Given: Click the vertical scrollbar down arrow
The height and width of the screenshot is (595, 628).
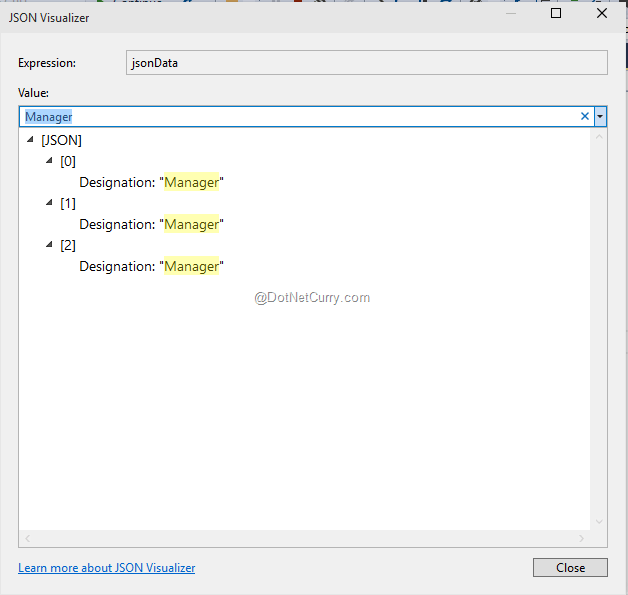Looking at the screenshot, I should 599,521.
